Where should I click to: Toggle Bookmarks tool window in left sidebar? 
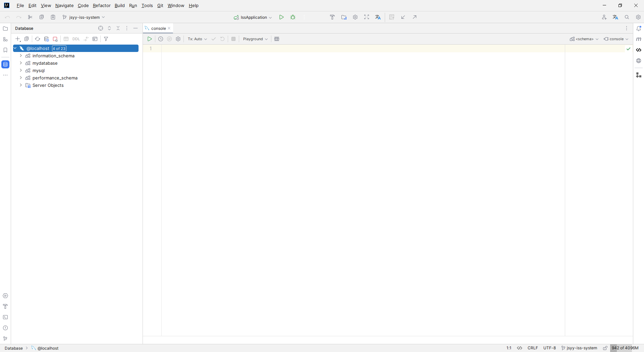5,50
